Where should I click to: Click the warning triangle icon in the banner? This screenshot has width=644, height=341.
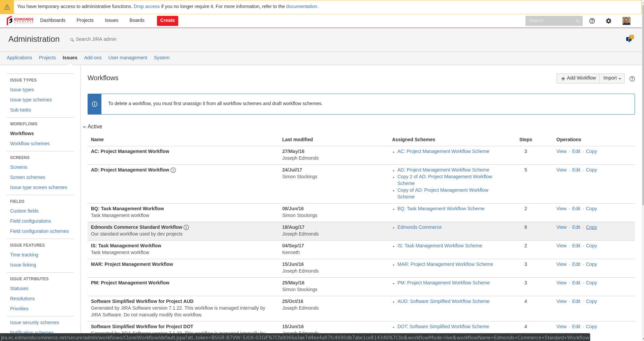[x=7, y=7]
